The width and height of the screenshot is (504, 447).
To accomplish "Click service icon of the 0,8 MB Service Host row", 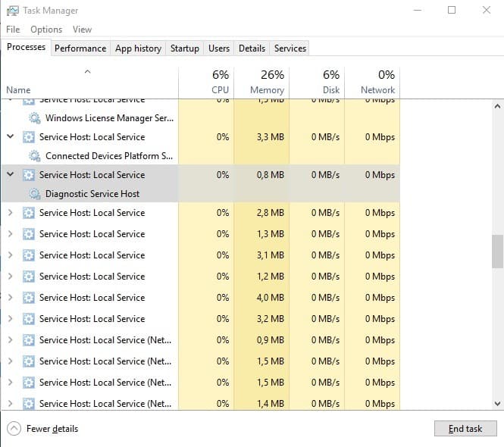I will click(x=29, y=175).
